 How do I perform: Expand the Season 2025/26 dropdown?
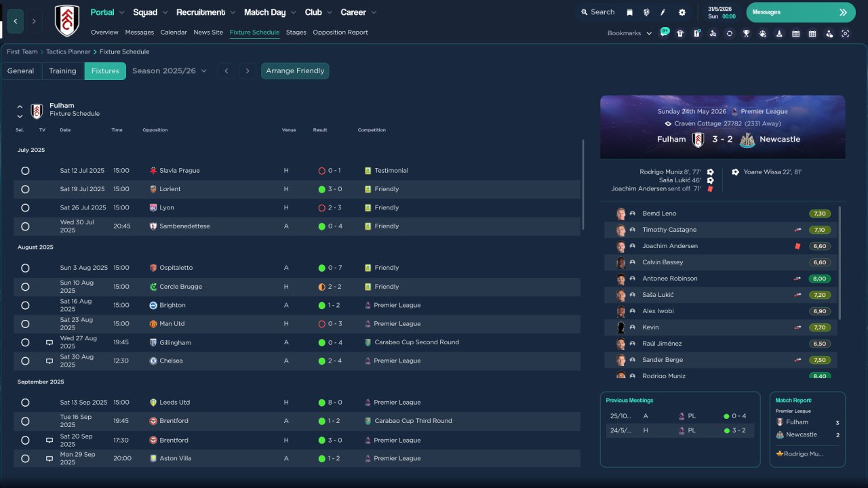point(170,71)
